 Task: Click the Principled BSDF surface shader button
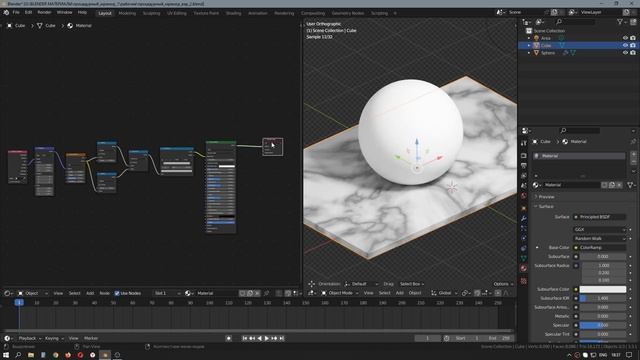600,217
